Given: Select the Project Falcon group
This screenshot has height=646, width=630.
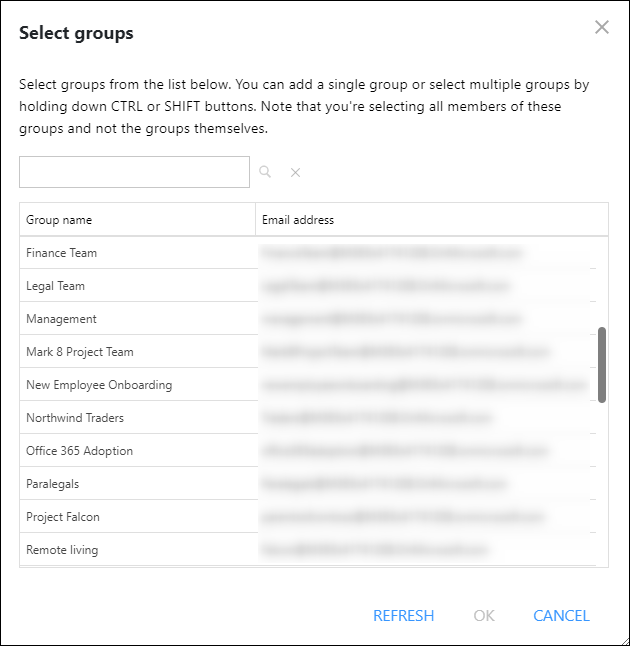Looking at the screenshot, I should click(307, 516).
